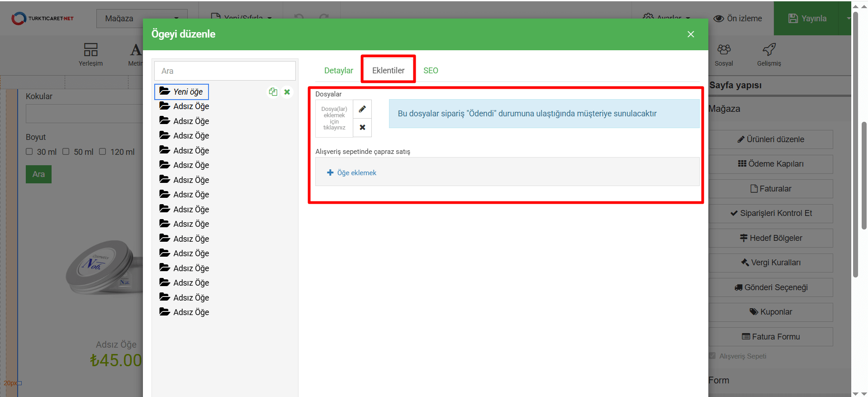Image resolution: width=868 pixels, height=397 pixels.
Task: Click the Ürünleri düzenle button
Action: 771,139
